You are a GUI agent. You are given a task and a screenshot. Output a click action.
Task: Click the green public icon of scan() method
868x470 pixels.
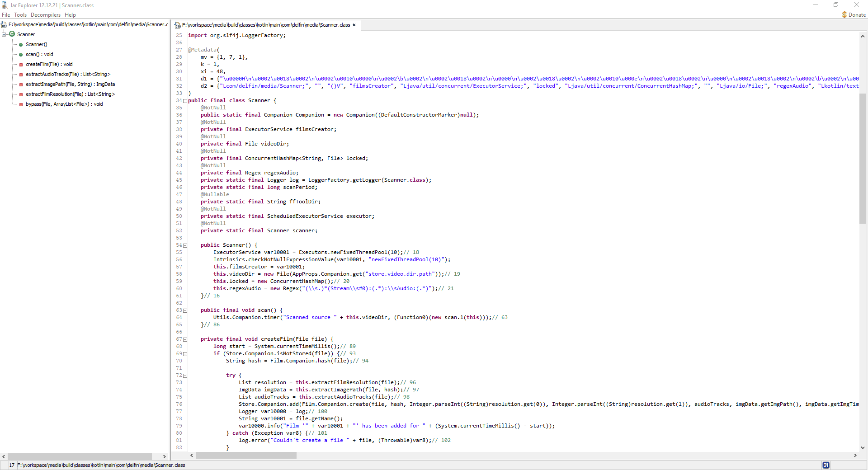[21, 54]
